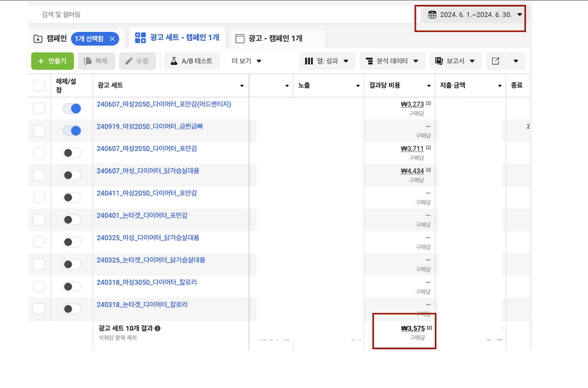Viewport: 588px width, 388px height.
Task: Open the 보고서 reports dropdown
Action: [456, 61]
